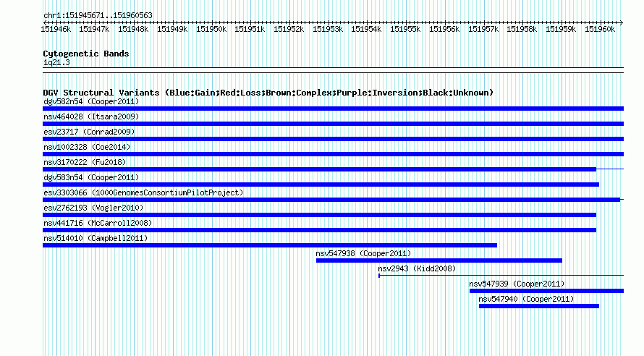Open the nsv3170222 (Fu2018) variant label
This screenshot has height=356, width=644.
tap(85, 162)
